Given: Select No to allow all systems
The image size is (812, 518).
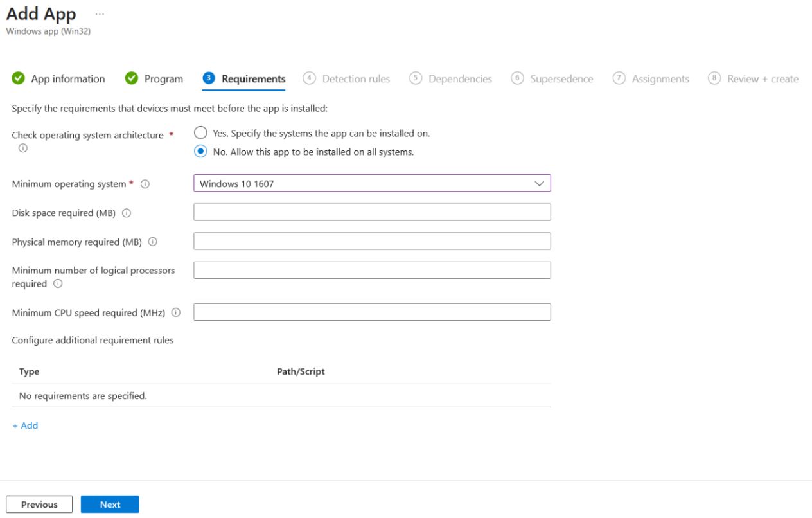Looking at the screenshot, I should 200,152.
